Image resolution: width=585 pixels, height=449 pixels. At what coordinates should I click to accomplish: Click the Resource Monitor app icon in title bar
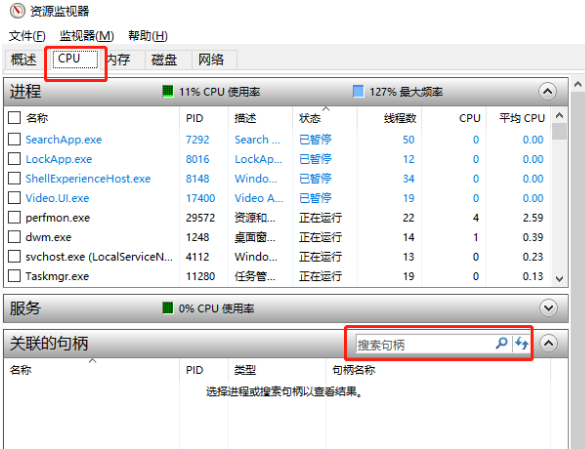coord(17,11)
